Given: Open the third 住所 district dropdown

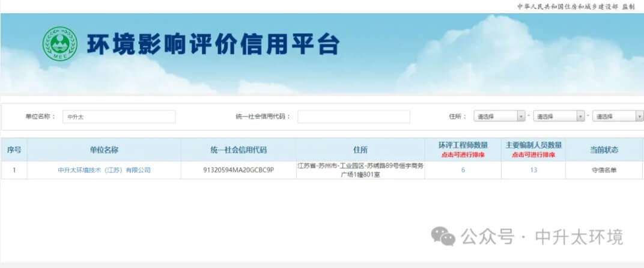Looking at the screenshot, I should click(618, 117).
